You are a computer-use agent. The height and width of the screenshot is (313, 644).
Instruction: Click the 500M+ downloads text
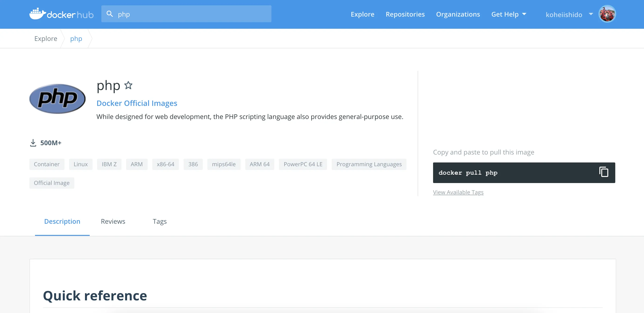coord(51,143)
